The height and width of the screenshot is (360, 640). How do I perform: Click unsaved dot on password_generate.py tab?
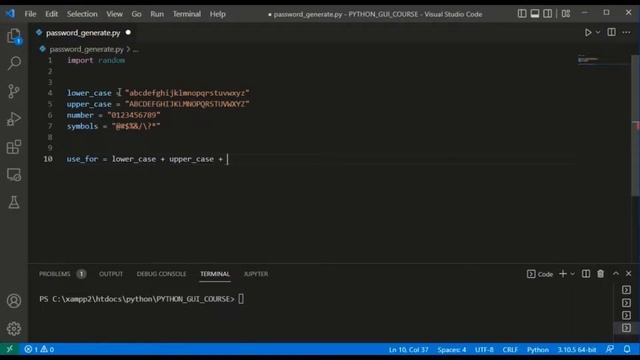click(x=128, y=32)
